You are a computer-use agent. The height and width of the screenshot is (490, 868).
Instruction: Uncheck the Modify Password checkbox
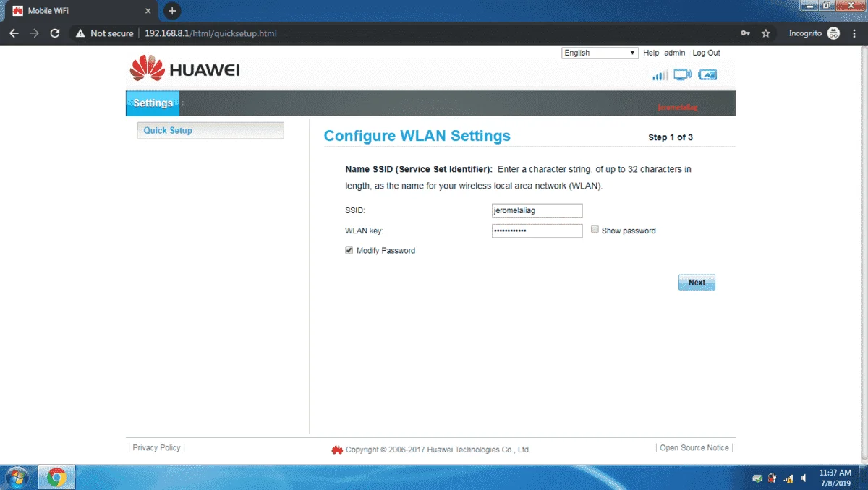pos(349,250)
